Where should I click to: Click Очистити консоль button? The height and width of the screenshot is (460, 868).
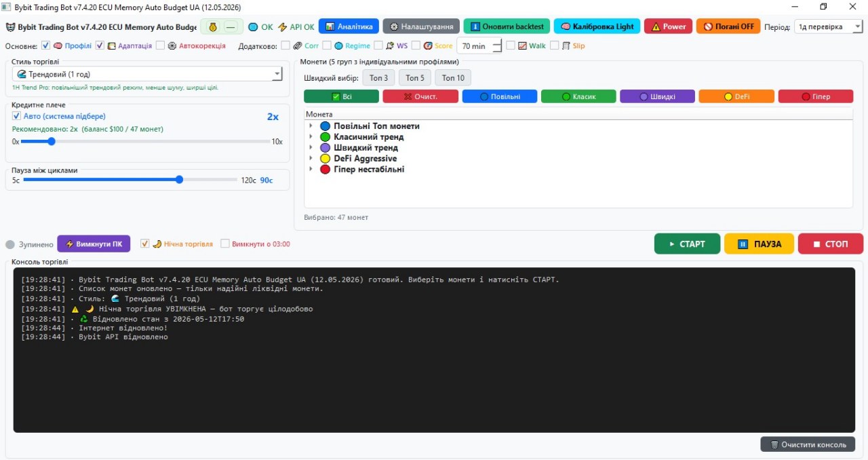click(x=808, y=444)
